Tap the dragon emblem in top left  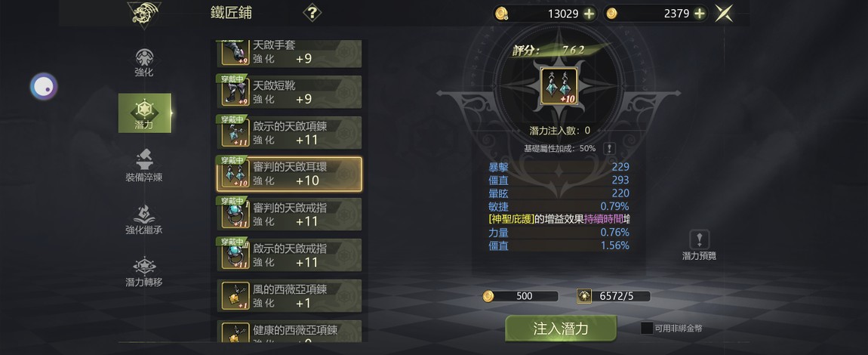coord(143,14)
